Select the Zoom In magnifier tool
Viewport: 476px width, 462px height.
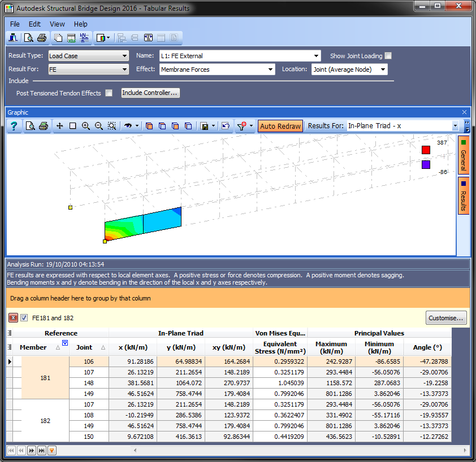86,126
